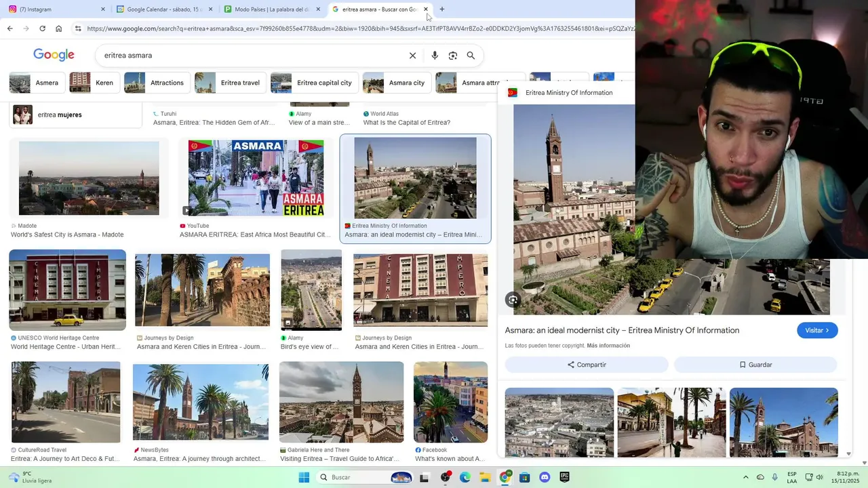Screen dimensions: 868x488
Task: Click the ESP LAA language indicator
Action: [792, 477]
